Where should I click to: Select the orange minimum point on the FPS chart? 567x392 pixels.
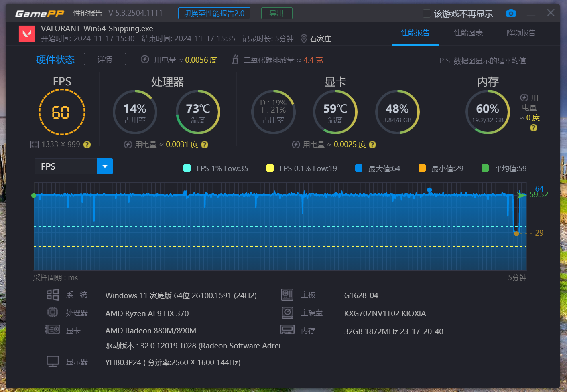516,234
